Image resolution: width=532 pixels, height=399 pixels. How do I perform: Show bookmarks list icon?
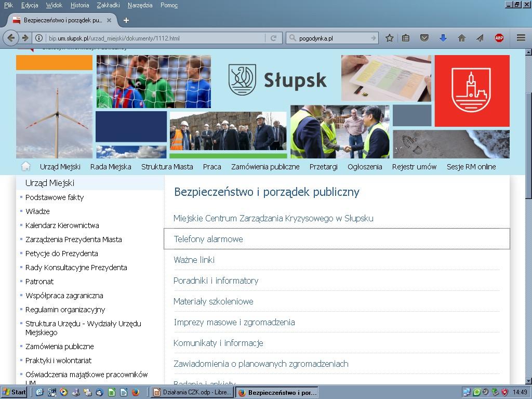click(406, 38)
